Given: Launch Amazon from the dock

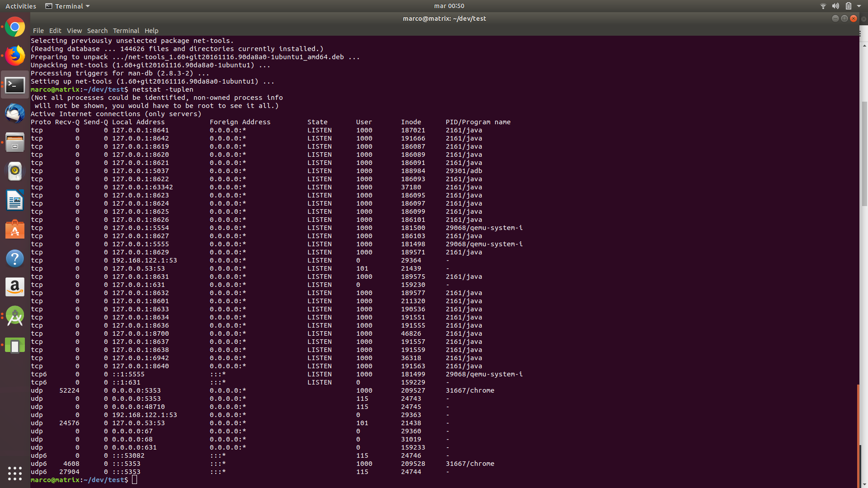Looking at the screenshot, I should (x=15, y=287).
